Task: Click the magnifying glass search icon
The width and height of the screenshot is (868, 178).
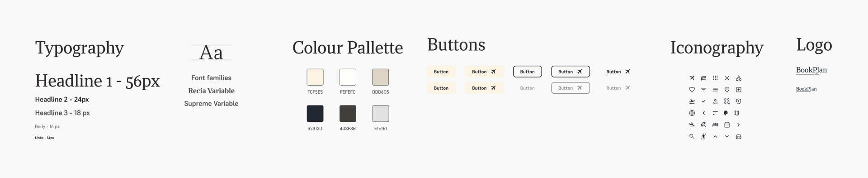Action: [692, 136]
